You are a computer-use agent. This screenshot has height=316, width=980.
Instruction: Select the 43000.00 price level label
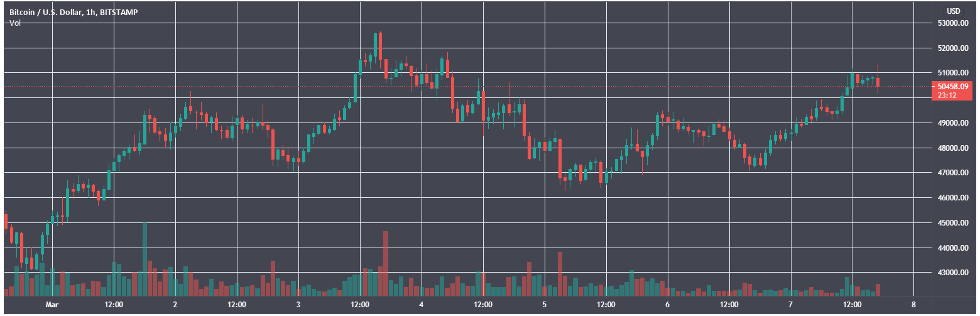point(952,273)
